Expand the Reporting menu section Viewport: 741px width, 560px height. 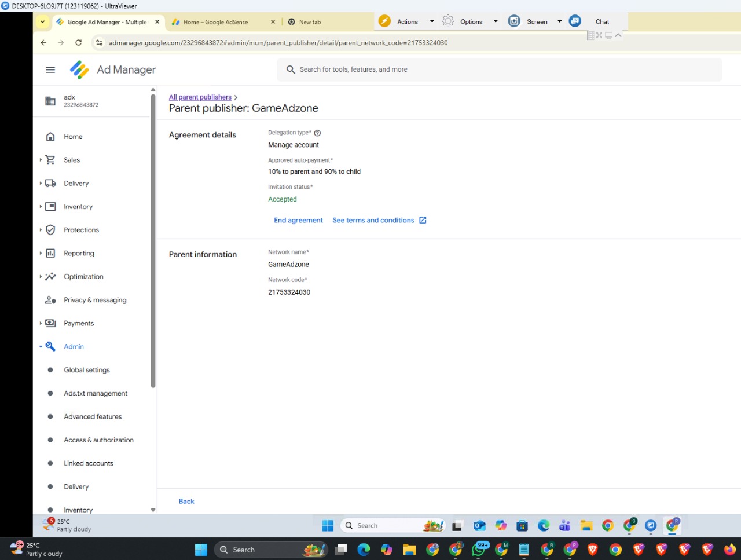pyautogui.click(x=41, y=253)
